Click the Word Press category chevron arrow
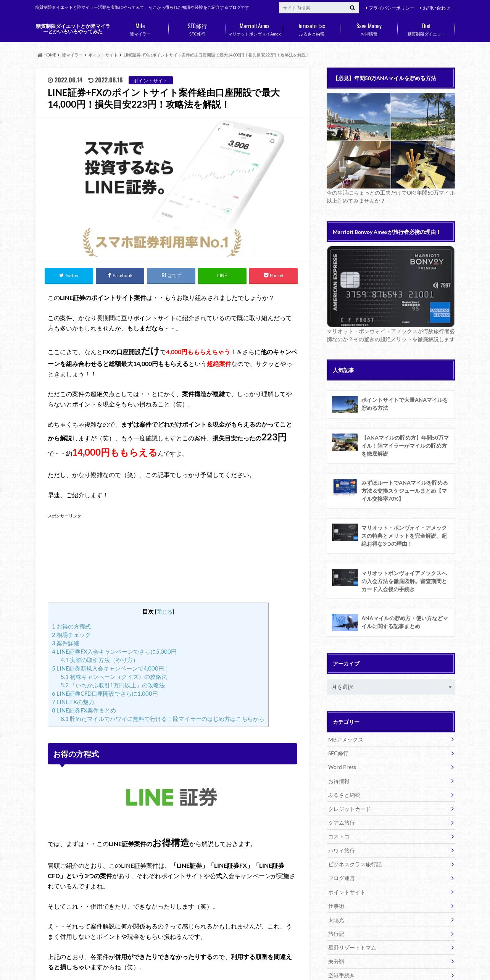Screen dimensions: 490x980 pyautogui.click(x=452, y=767)
